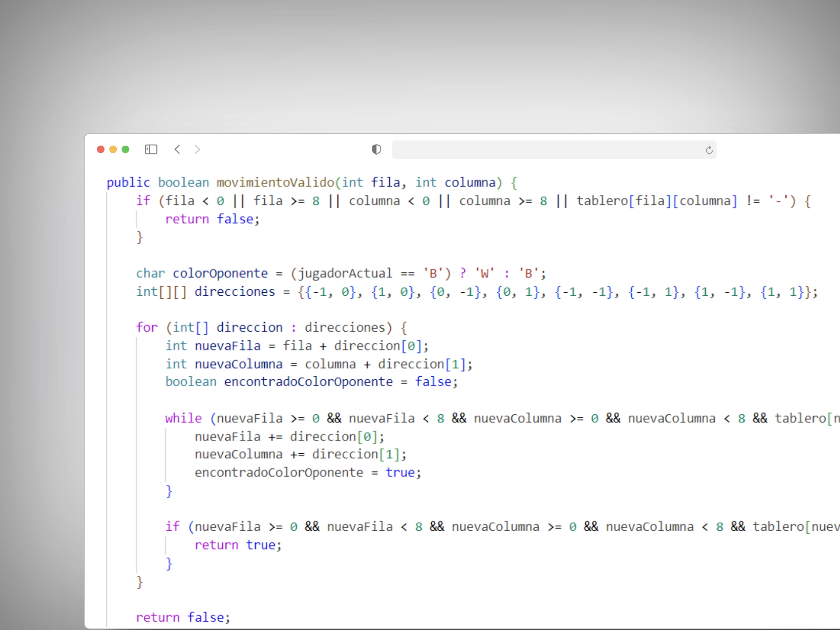Maximize the window with green button
Screen dimensions: 840x630
[x=126, y=150]
